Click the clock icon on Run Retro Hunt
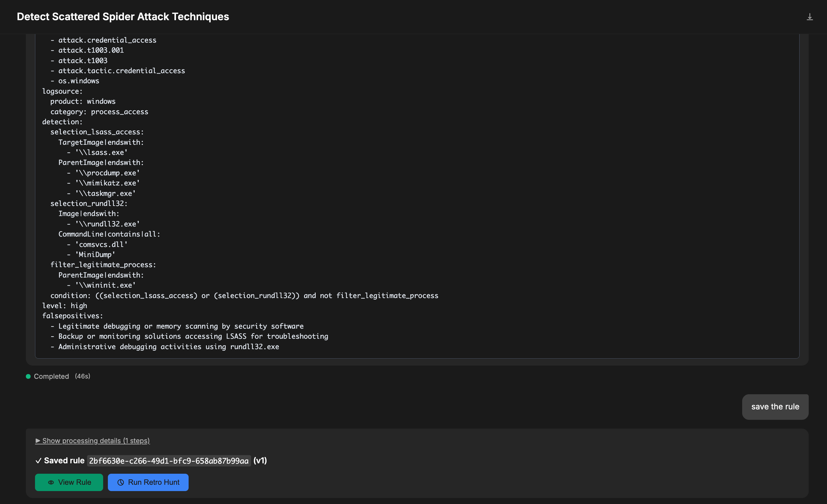This screenshot has height=504, width=827. point(120,482)
